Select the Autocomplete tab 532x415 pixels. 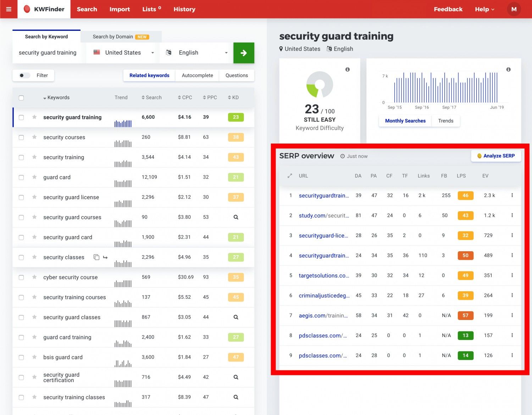pyautogui.click(x=197, y=75)
